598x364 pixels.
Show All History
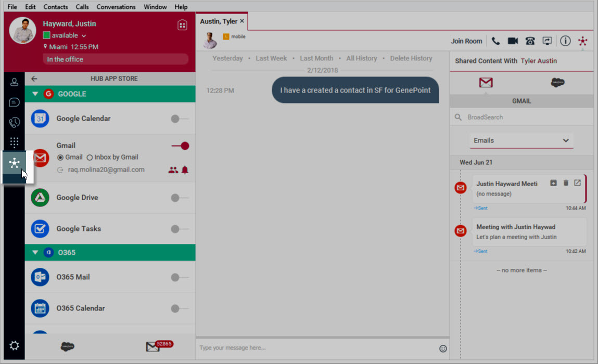tap(362, 58)
